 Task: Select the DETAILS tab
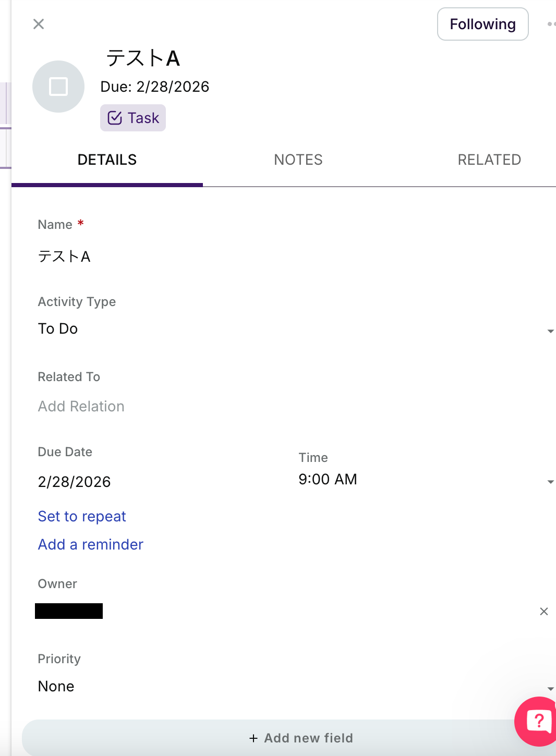coord(107,160)
